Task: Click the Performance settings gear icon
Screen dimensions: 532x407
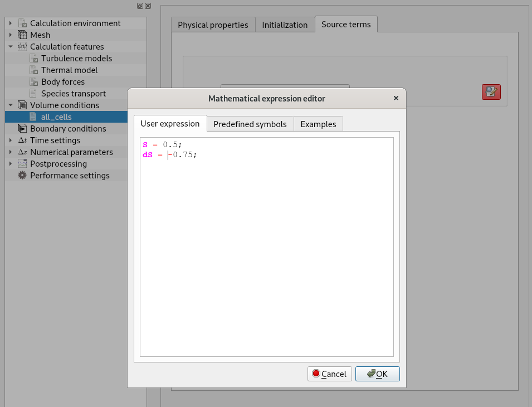Action: point(22,176)
